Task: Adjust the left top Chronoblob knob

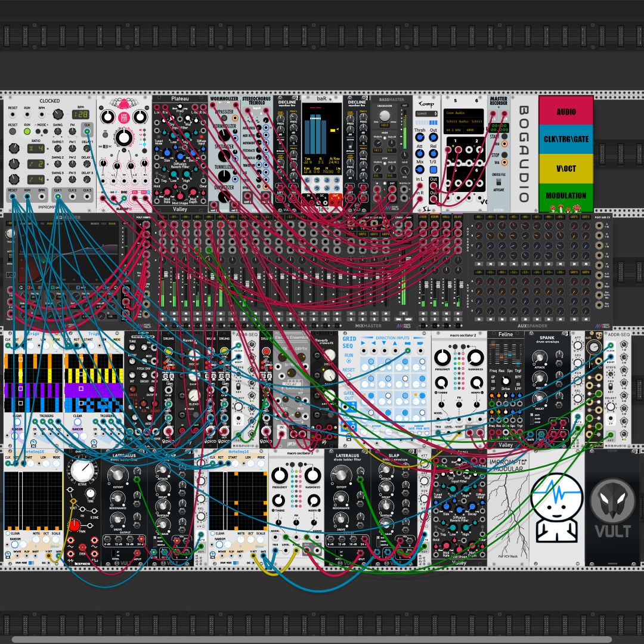Action: pyautogui.click(x=107, y=117)
